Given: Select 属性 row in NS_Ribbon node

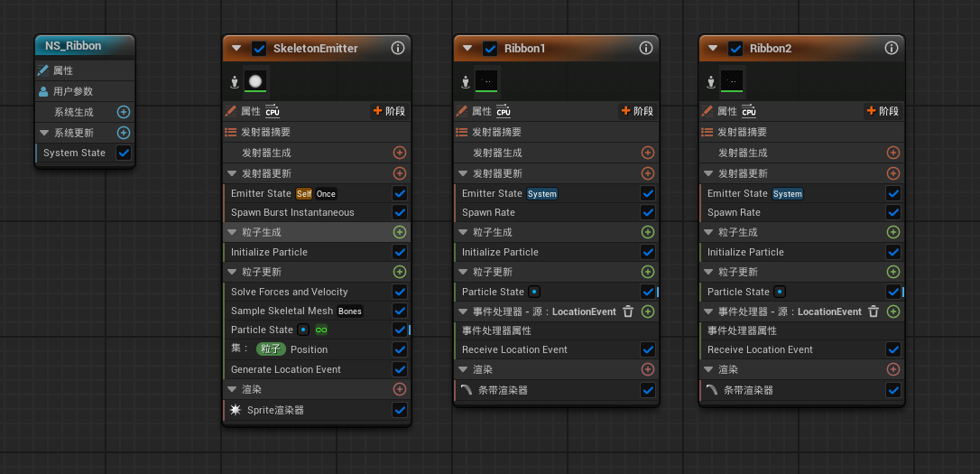Looking at the screenshot, I should 85,70.
